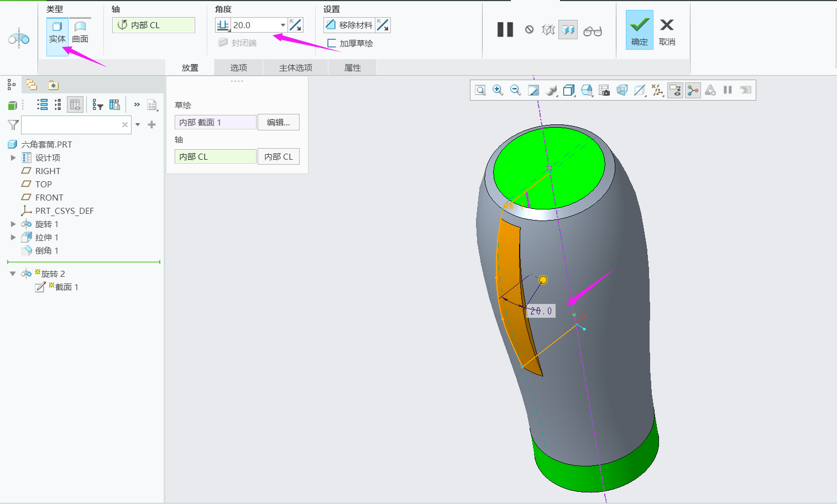Click the Zoom In icon
Screen dimensions: 837x504
click(x=498, y=90)
